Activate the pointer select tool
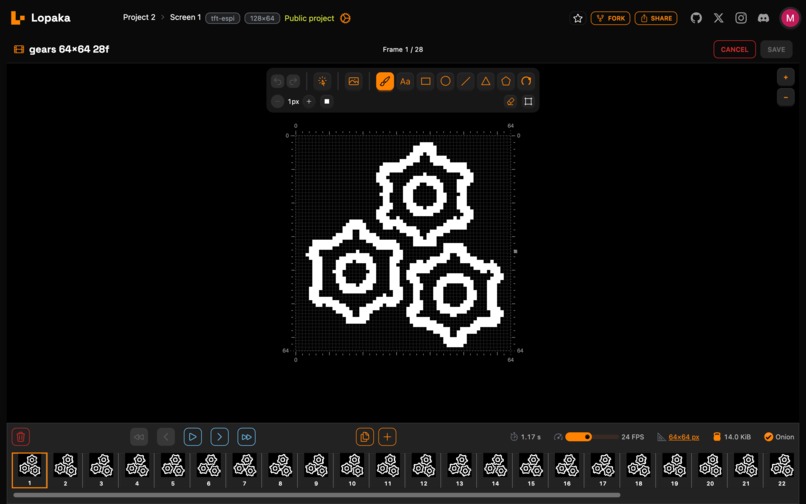806x504 pixels. pyautogui.click(x=322, y=81)
